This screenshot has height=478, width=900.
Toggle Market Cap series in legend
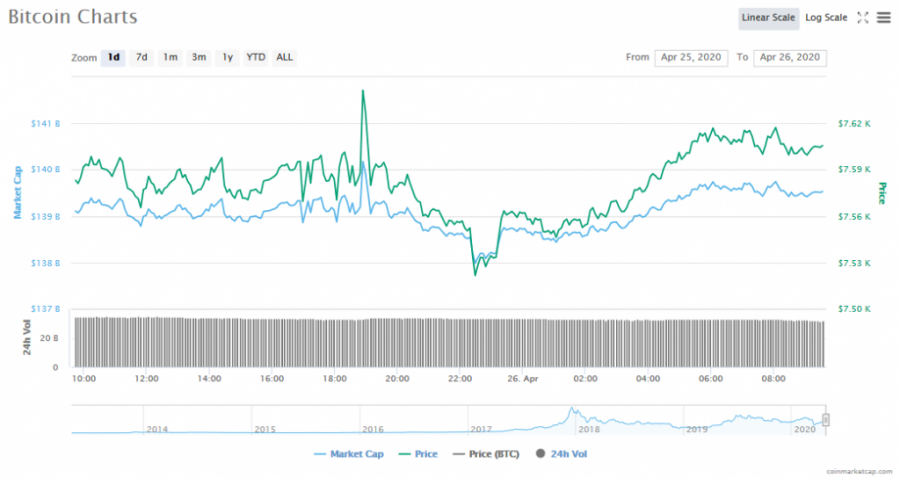coord(349,454)
